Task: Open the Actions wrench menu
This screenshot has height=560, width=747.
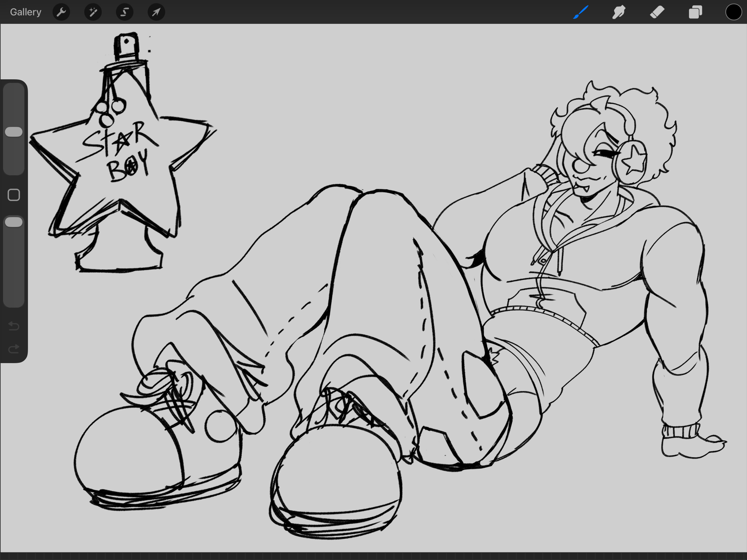Action: click(x=61, y=12)
